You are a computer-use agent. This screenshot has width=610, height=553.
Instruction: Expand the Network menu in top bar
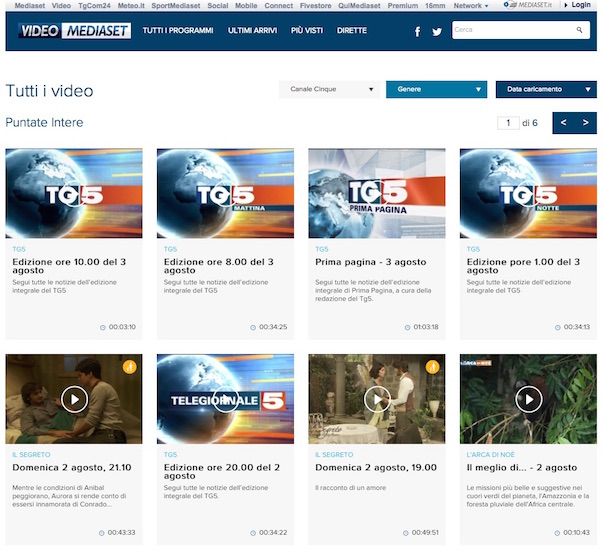(x=471, y=6)
